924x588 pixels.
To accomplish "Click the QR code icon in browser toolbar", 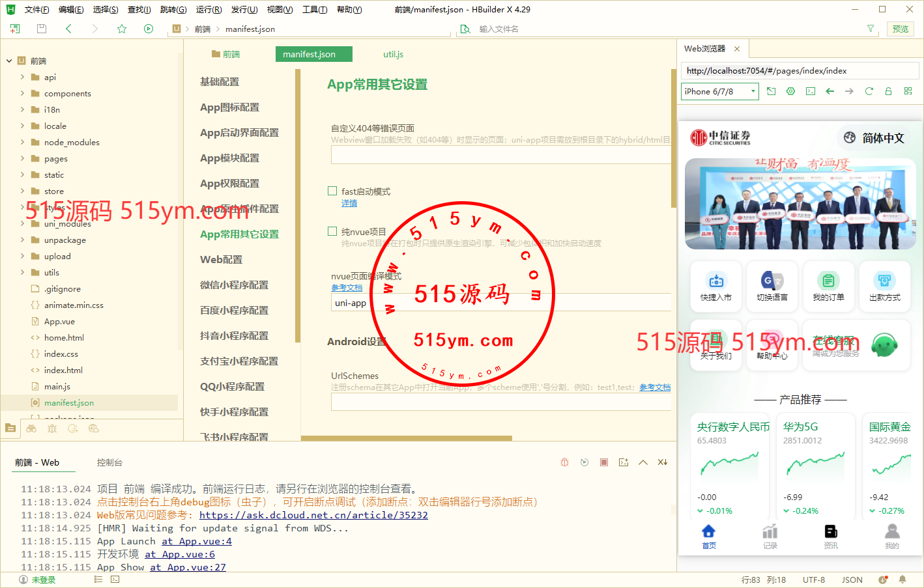I will click(908, 92).
